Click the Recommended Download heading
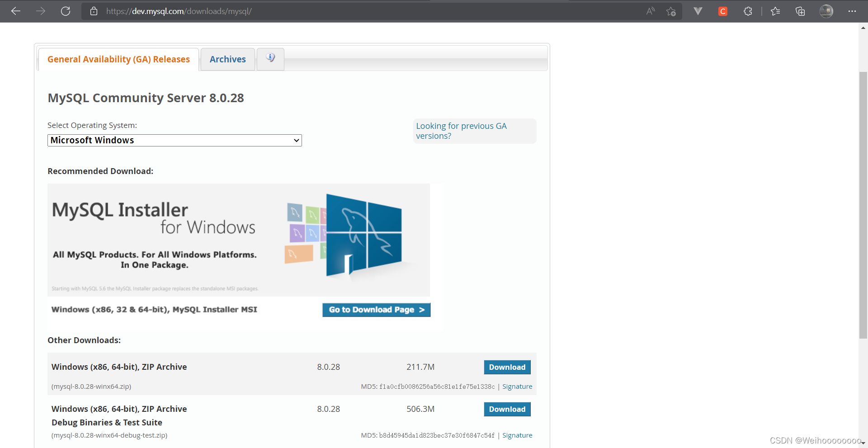868x448 pixels. (100, 171)
